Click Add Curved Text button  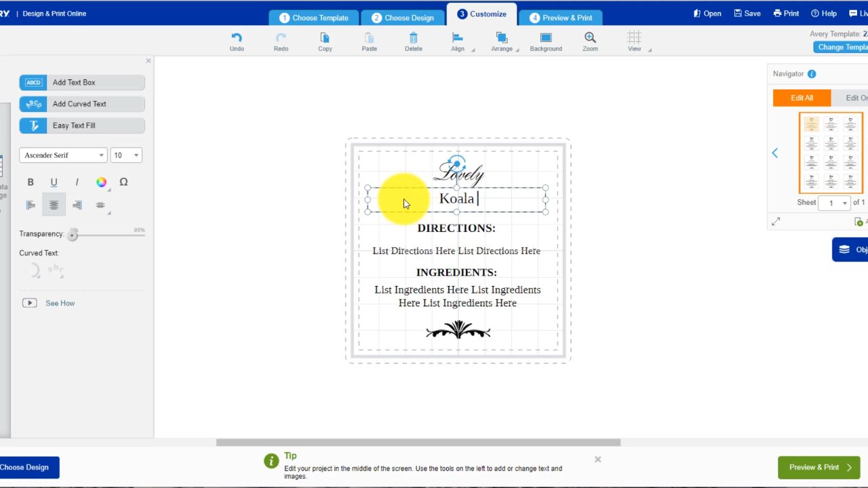point(82,104)
